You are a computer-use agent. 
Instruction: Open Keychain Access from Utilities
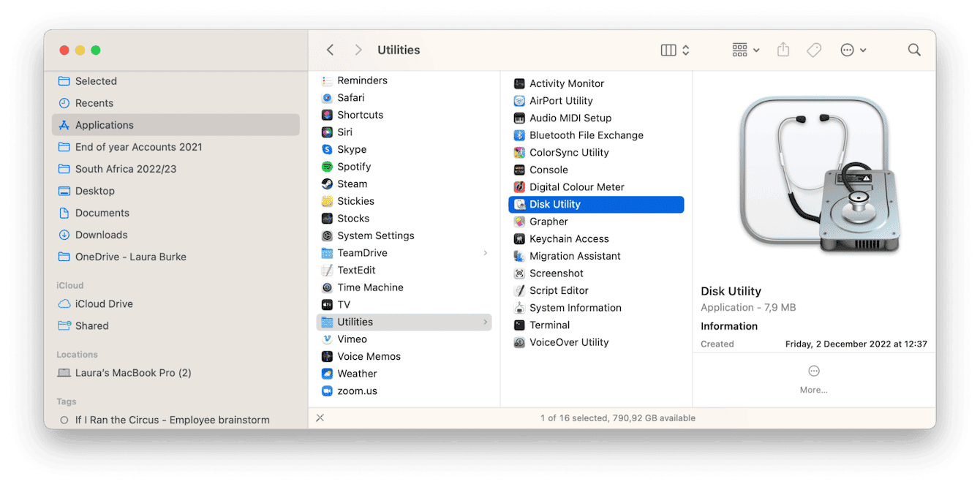[568, 238]
